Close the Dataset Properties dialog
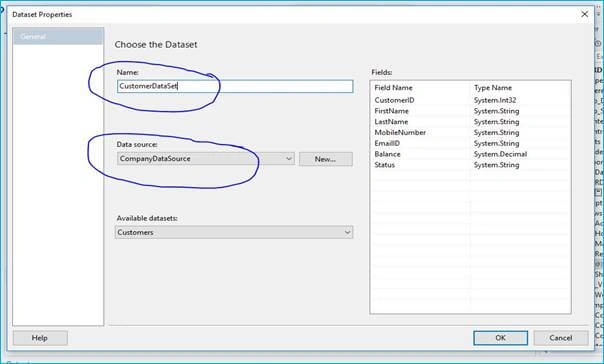 pyautogui.click(x=584, y=14)
